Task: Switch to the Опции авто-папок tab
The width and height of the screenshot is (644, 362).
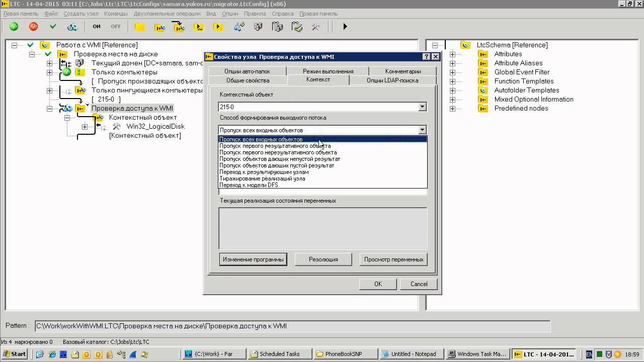Action: coord(247,71)
